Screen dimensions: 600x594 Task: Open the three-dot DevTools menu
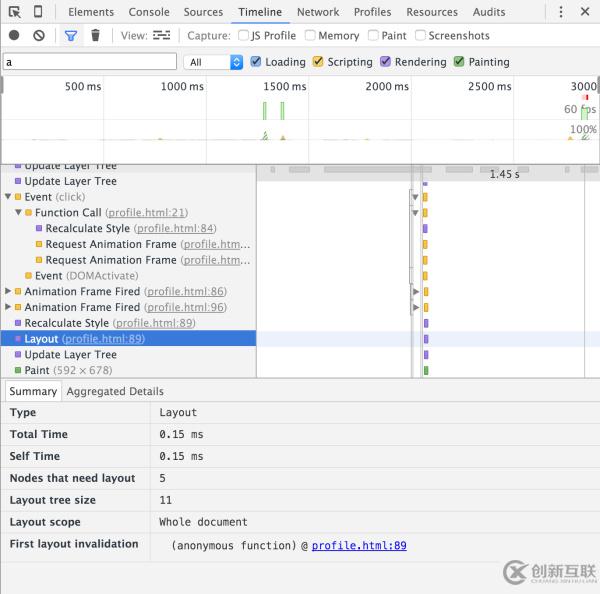[561, 12]
